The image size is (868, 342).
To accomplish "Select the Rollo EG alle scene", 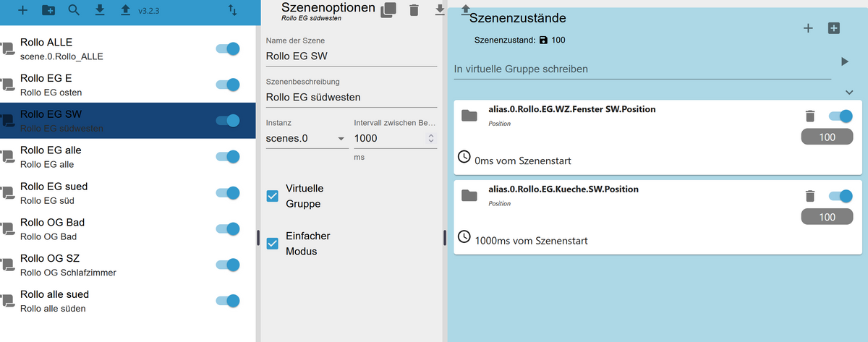I will click(109, 156).
